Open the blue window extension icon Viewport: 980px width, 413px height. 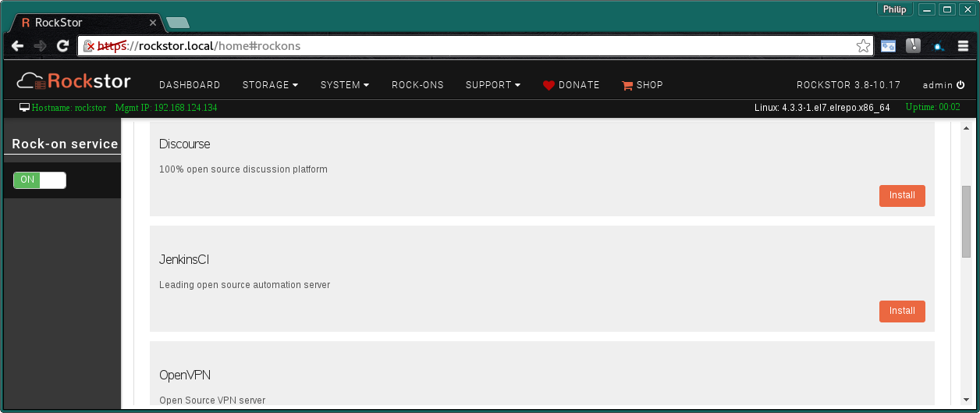[888, 46]
